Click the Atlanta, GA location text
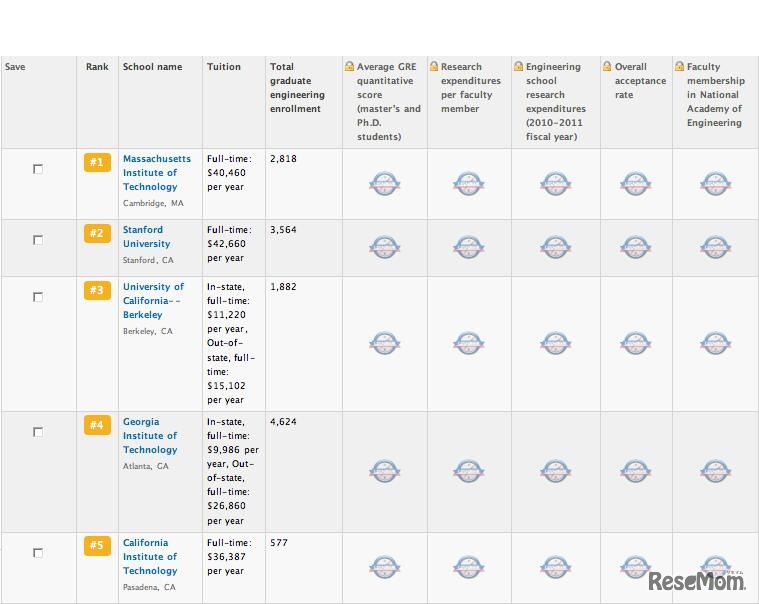 (x=145, y=466)
